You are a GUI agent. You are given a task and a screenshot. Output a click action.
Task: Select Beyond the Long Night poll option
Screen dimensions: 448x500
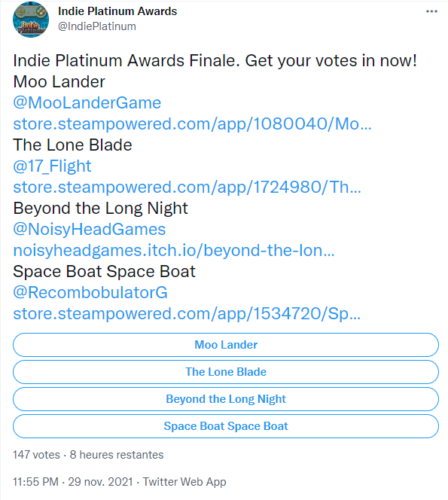click(226, 399)
